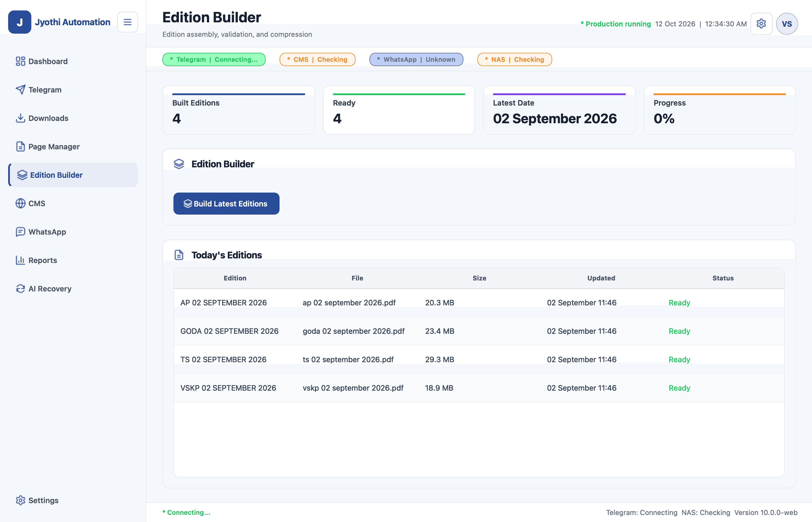Select the Built Editions card

click(x=239, y=110)
